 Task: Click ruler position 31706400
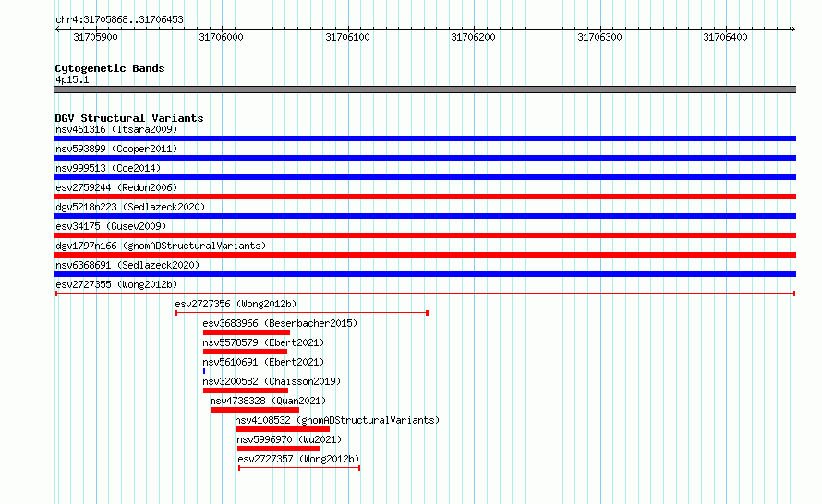coord(726,37)
